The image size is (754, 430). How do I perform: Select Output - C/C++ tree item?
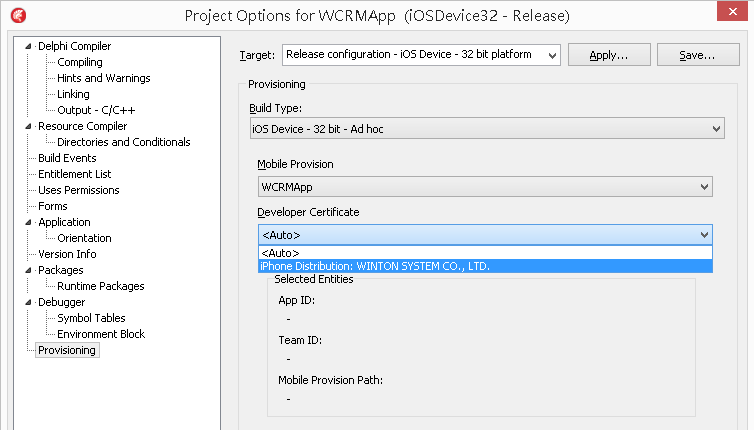click(96, 110)
